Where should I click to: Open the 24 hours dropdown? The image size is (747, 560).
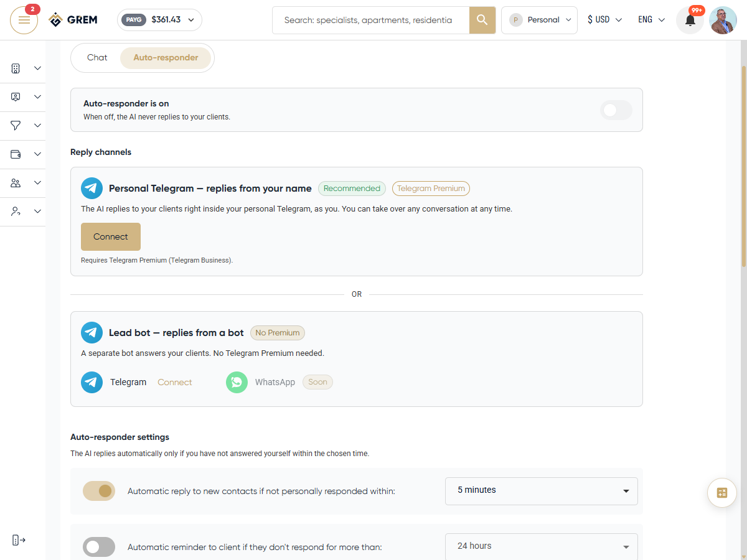[542, 546]
